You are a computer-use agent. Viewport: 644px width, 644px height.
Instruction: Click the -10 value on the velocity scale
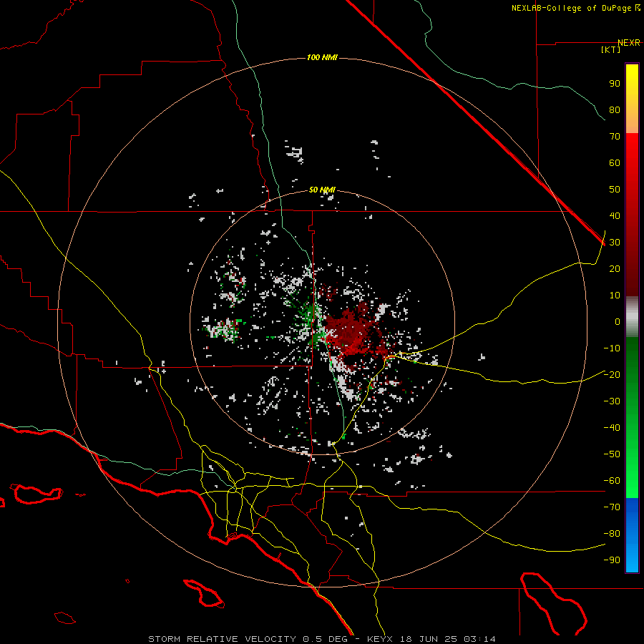click(612, 348)
